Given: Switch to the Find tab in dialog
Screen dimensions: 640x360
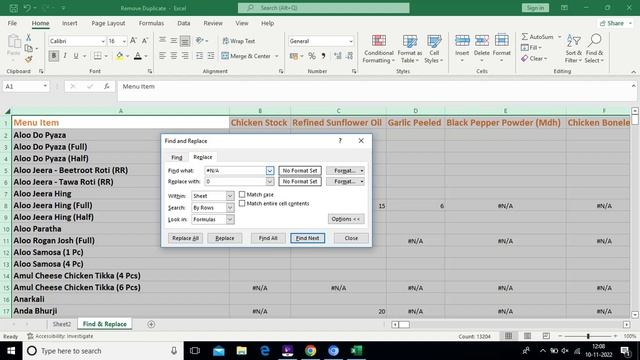Looking at the screenshot, I should coord(177,157).
